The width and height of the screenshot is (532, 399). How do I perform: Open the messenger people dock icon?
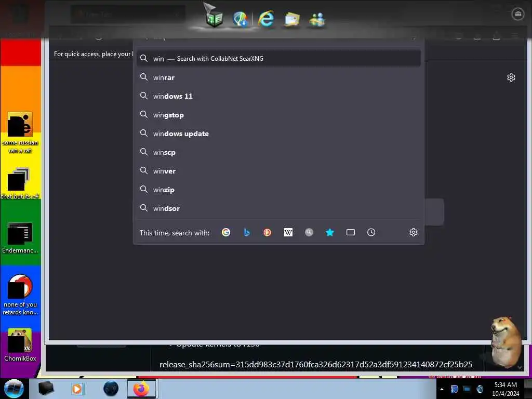317,19
